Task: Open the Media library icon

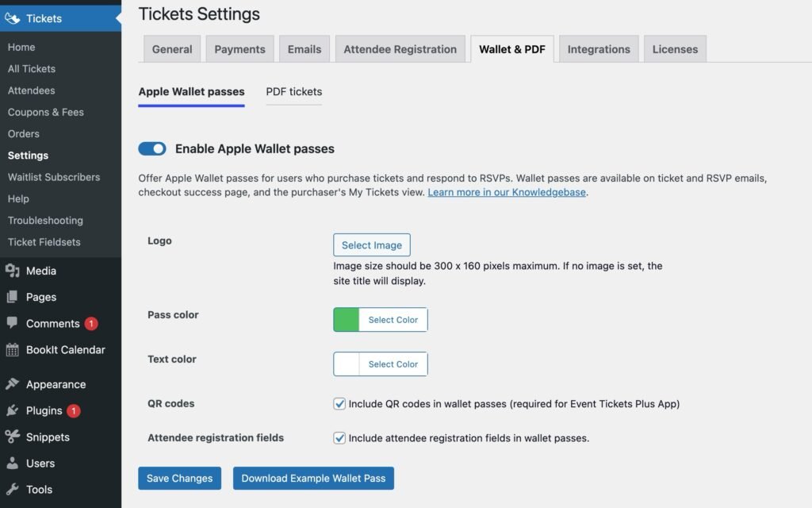Action: (x=11, y=270)
